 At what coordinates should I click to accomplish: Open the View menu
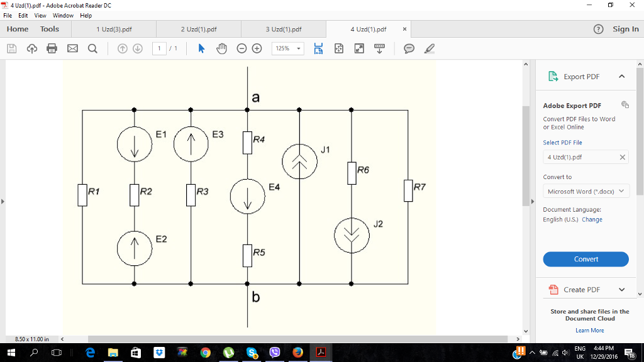tap(41, 15)
